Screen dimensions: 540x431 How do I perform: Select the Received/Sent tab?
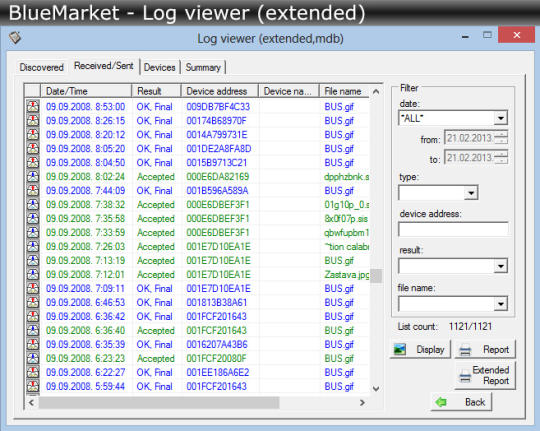104,66
